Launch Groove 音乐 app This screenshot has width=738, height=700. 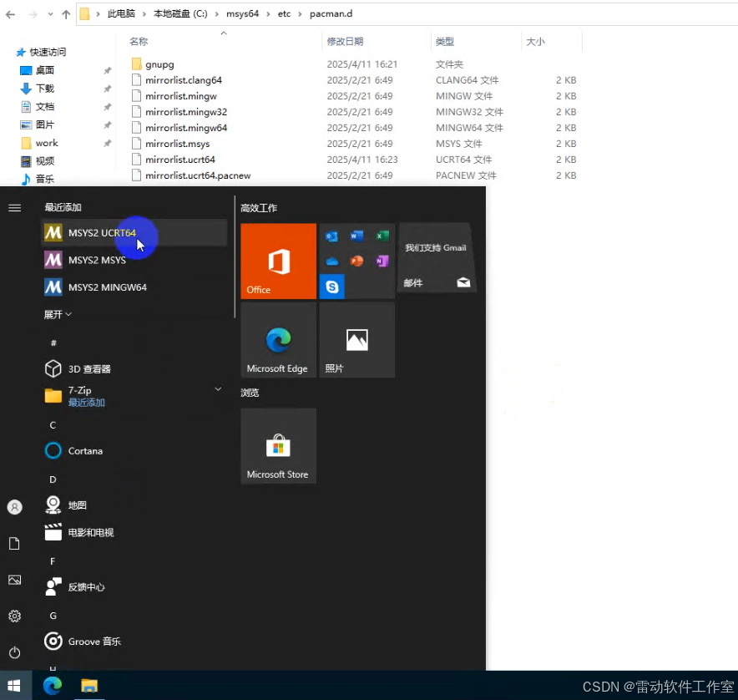[134, 642]
